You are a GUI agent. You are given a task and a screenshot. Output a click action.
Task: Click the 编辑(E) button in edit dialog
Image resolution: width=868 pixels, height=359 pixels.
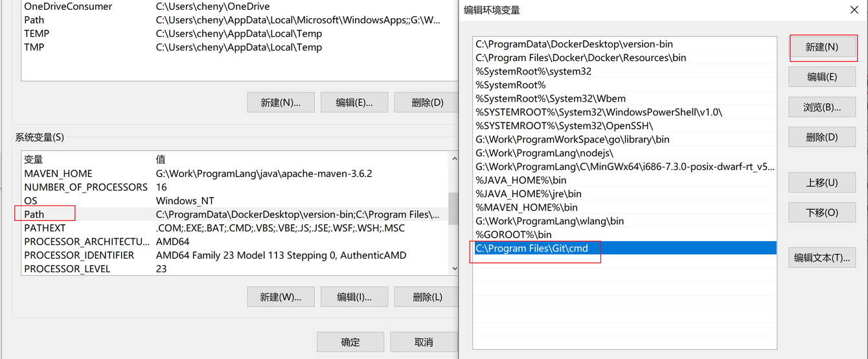pyautogui.click(x=822, y=77)
